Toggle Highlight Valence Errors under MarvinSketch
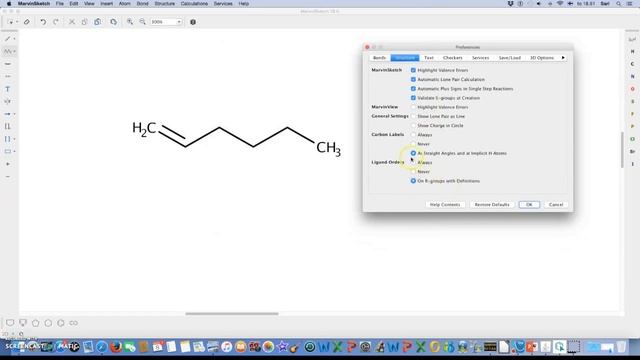 point(413,70)
